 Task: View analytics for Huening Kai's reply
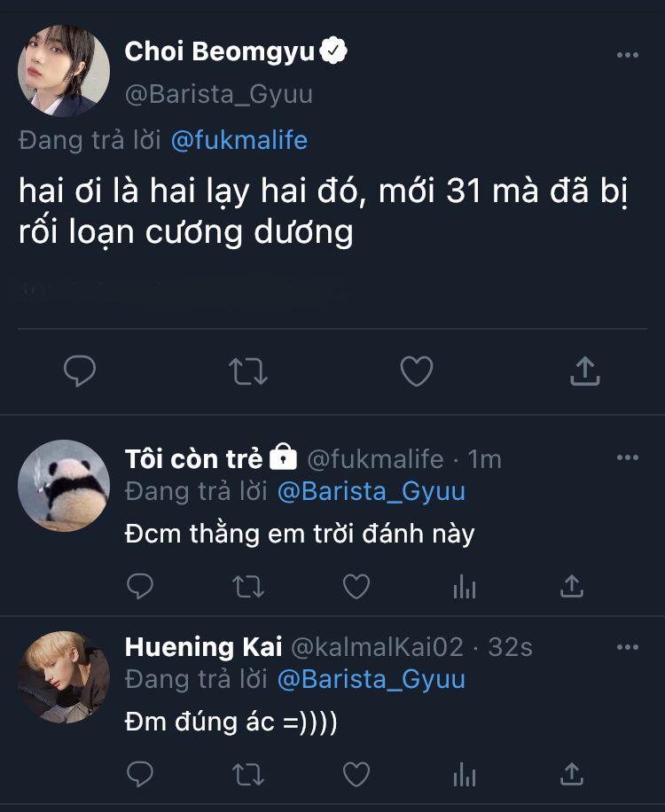[x=465, y=774]
